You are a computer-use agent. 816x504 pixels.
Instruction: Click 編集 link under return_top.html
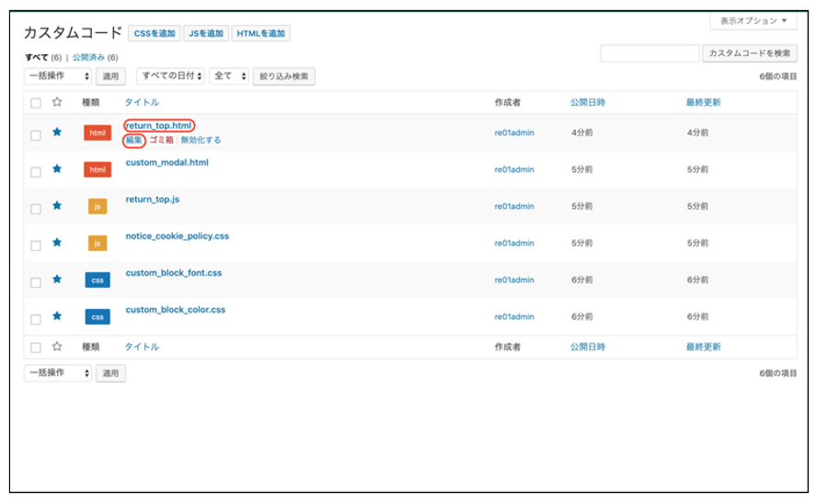pyautogui.click(x=134, y=141)
